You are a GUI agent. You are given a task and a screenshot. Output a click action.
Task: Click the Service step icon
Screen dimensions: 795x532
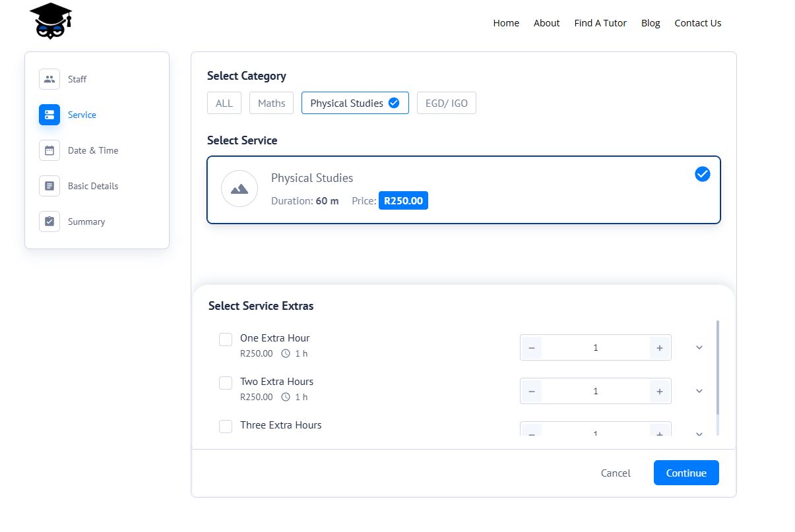pyautogui.click(x=49, y=115)
